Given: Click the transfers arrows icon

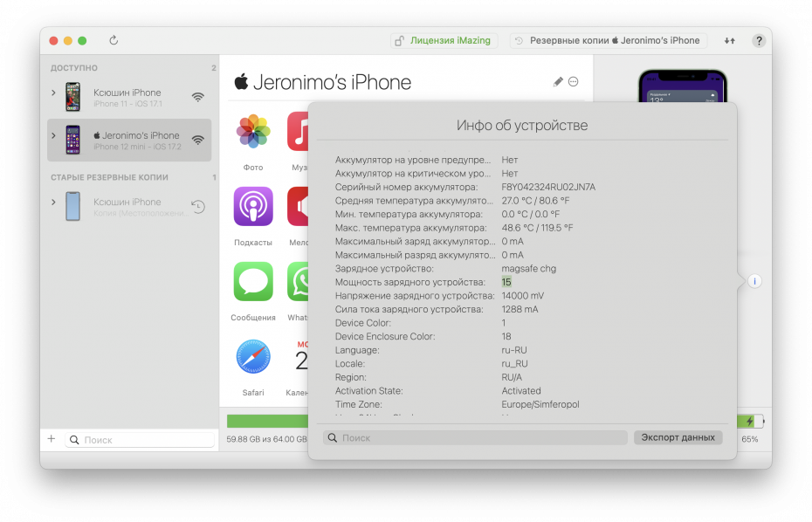Looking at the screenshot, I should coord(729,41).
